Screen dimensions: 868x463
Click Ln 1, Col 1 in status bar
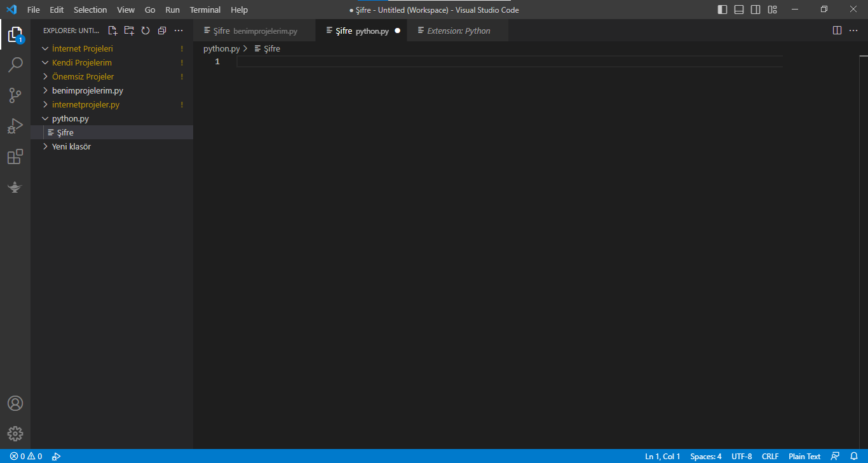pos(663,457)
